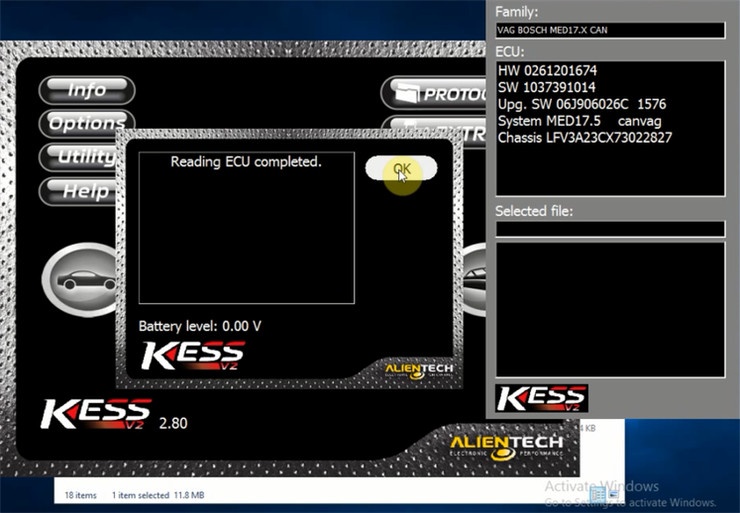Open the Utility menu

(80, 156)
